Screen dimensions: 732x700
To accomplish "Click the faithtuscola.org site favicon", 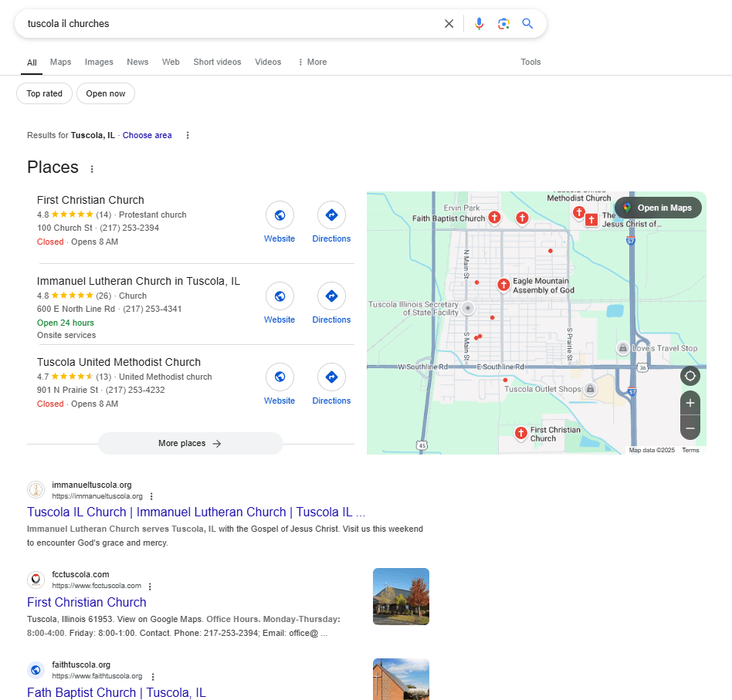I will [36, 670].
